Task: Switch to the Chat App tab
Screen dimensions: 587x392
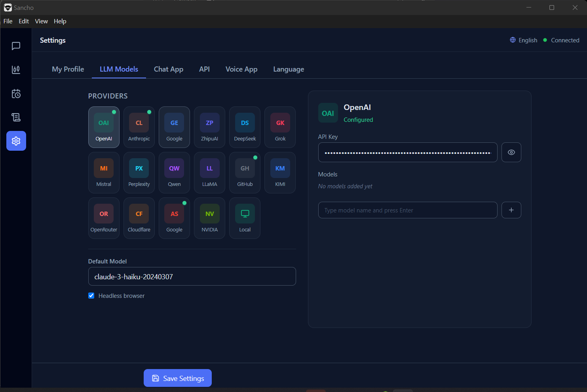Action: 169,69
